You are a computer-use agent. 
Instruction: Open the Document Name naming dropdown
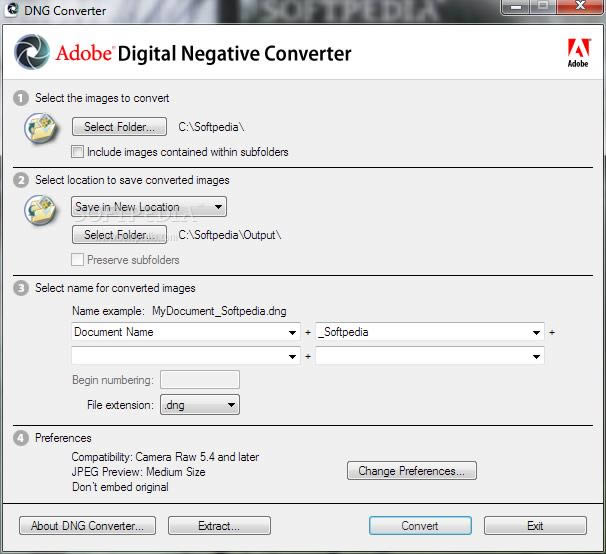click(x=186, y=332)
